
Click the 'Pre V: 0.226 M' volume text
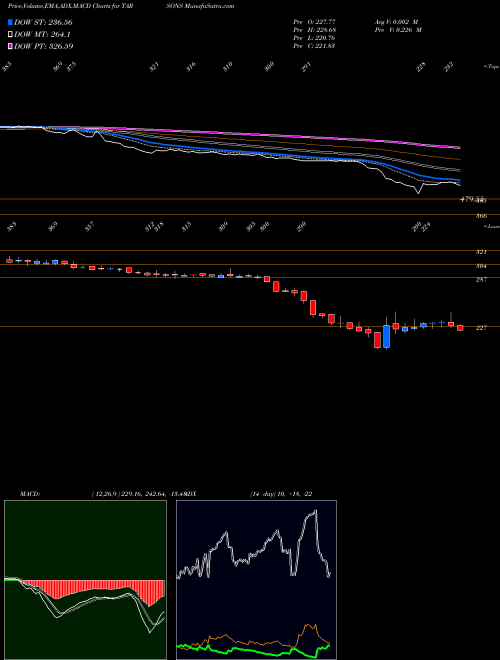click(x=398, y=30)
